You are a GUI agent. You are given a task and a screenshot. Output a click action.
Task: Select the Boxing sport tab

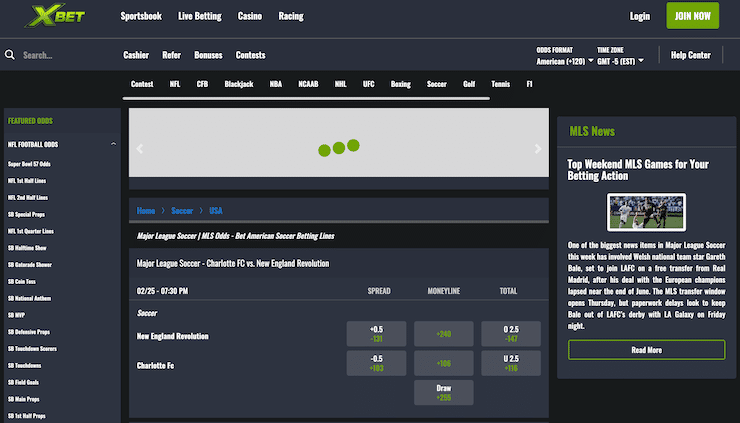[x=401, y=84]
